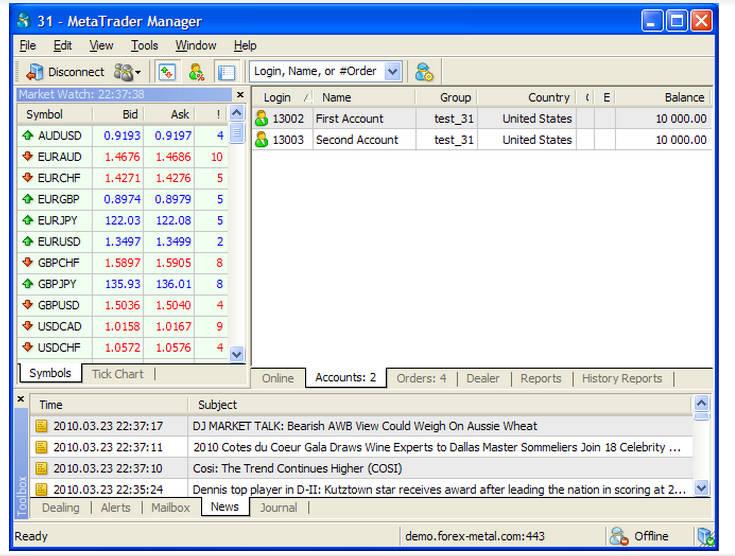735x556 pixels.
Task: Click news icon for Dennis top player item
Action: click(x=41, y=489)
